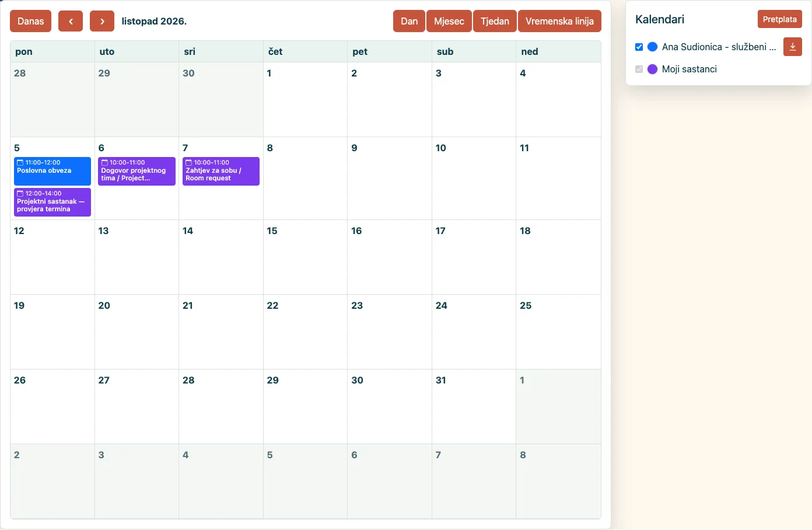Click the sub column header
Viewport: 812px width, 530px height.
coord(474,51)
